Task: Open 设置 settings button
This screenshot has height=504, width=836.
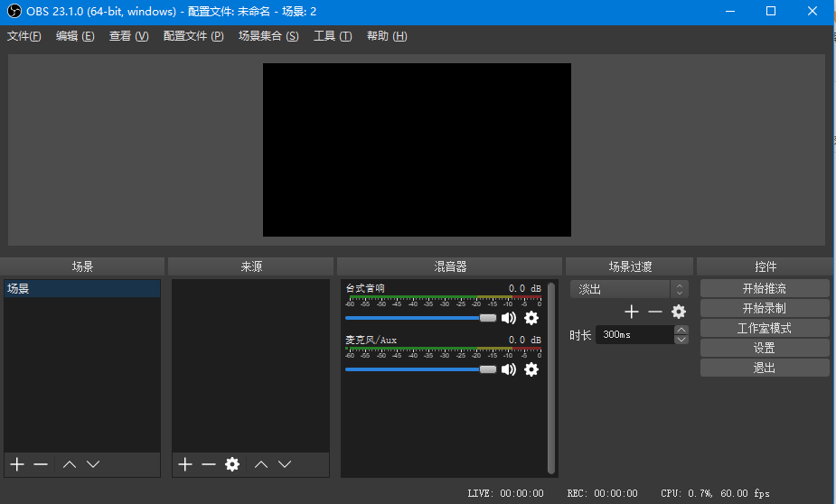Action: [765, 348]
